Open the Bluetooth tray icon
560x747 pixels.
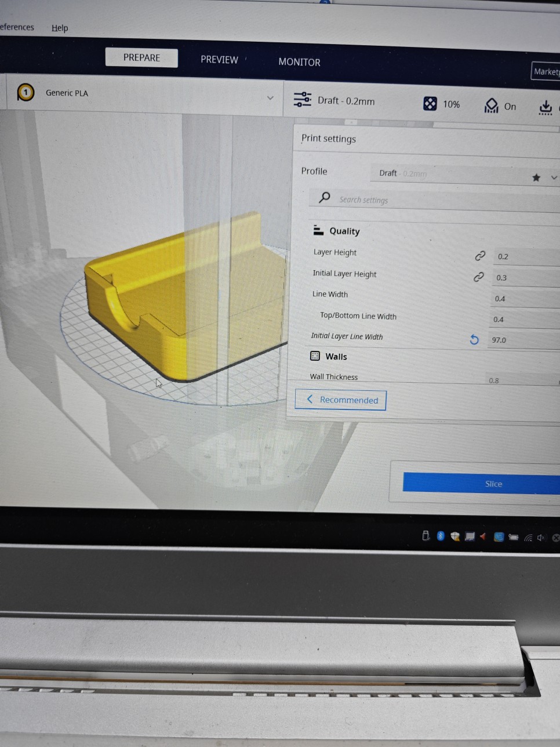point(440,536)
